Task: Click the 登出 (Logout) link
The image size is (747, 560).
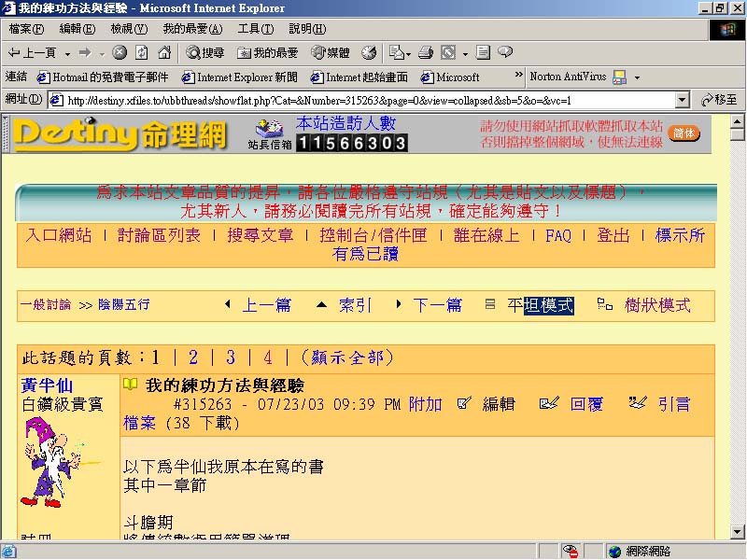Action: (x=613, y=235)
